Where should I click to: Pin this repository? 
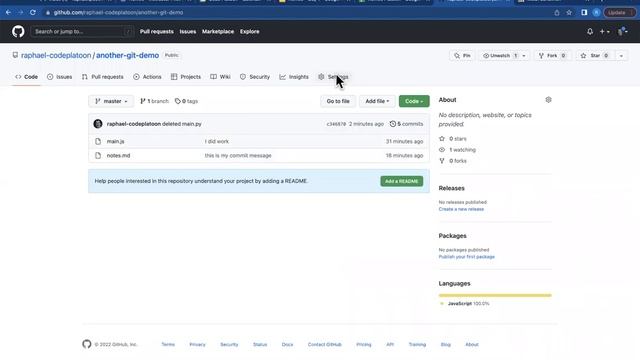pos(462,56)
